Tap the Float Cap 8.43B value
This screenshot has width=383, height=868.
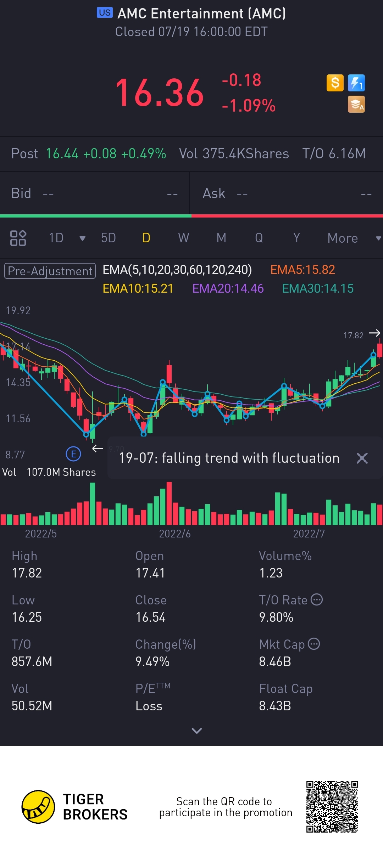tap(275, 706)
